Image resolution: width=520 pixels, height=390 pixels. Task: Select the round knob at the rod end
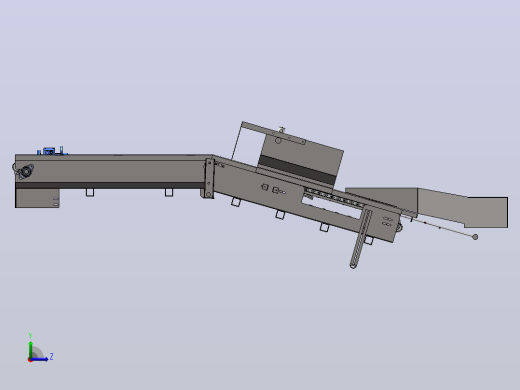(475, 237)
